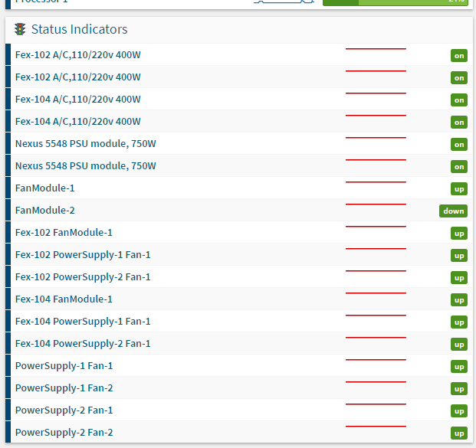View the sparkline graph for Fex-104 FanModule-1
Viewport: 476px width, 448px height.
coord(376,293)
